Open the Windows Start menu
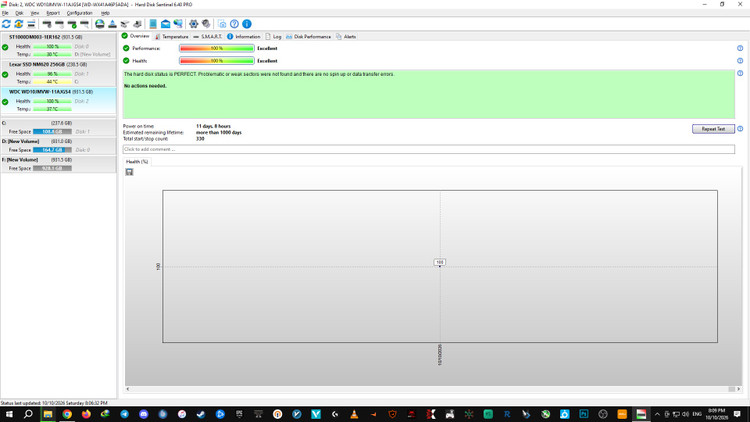The image size is (750, 422). click(9, 414)
